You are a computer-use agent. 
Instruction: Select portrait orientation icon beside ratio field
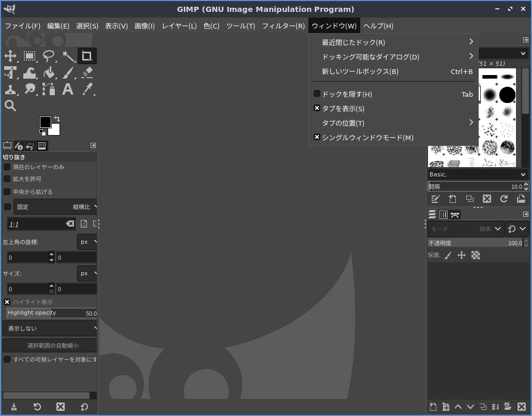click(84, 224)
